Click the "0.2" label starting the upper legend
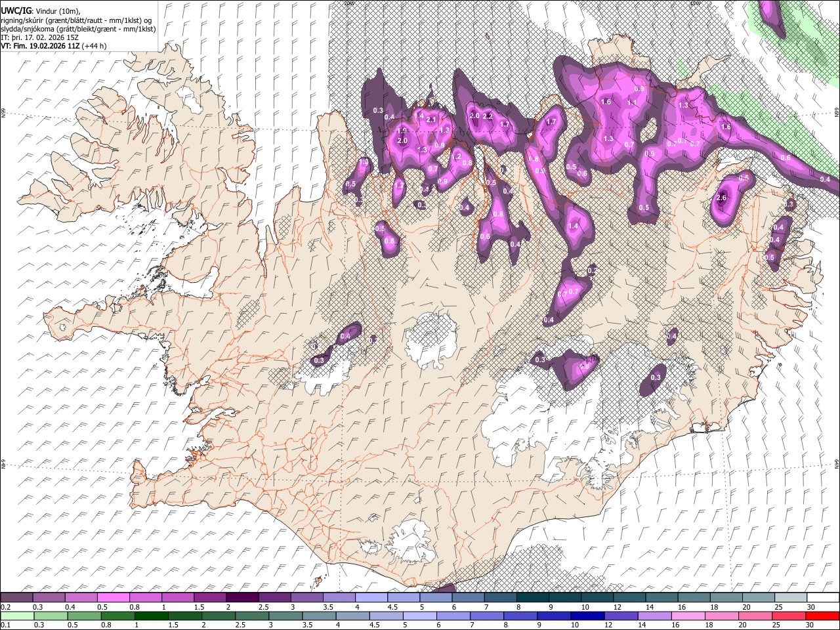Viewport: 840px width, 630px height. click(6, 607)
